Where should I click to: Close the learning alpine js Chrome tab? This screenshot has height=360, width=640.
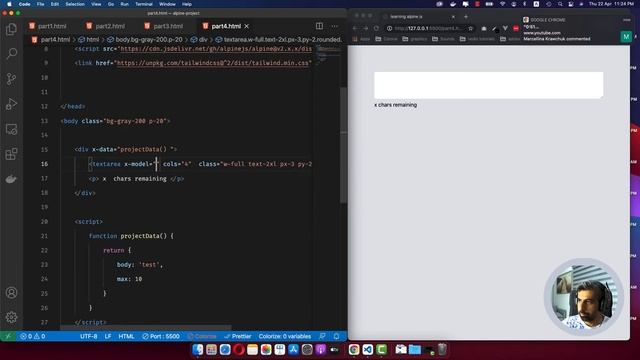point(453,17)
